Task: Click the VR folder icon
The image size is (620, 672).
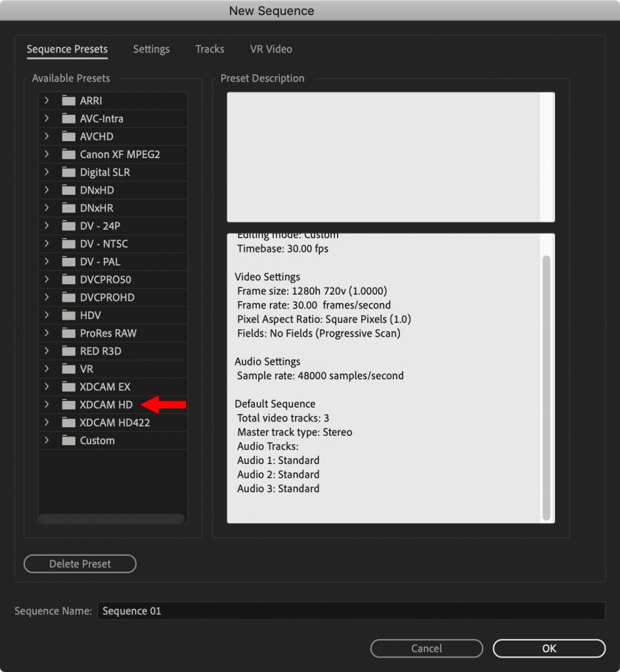Action: point(68,369)
